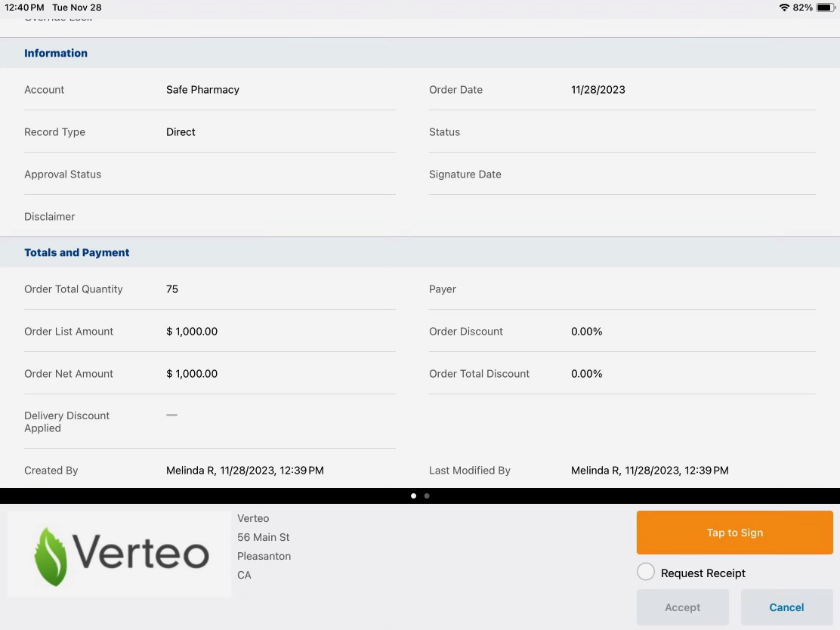Tap the orange Tap to Sign button
840x630 pixels.
[734, 533]
